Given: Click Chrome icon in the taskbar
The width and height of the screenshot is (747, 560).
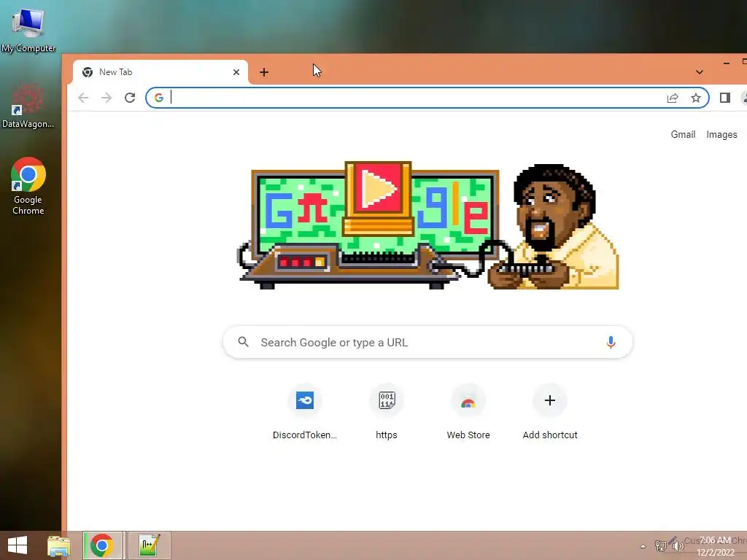Looking at the screenshot, I should click(x=101, y=545).
